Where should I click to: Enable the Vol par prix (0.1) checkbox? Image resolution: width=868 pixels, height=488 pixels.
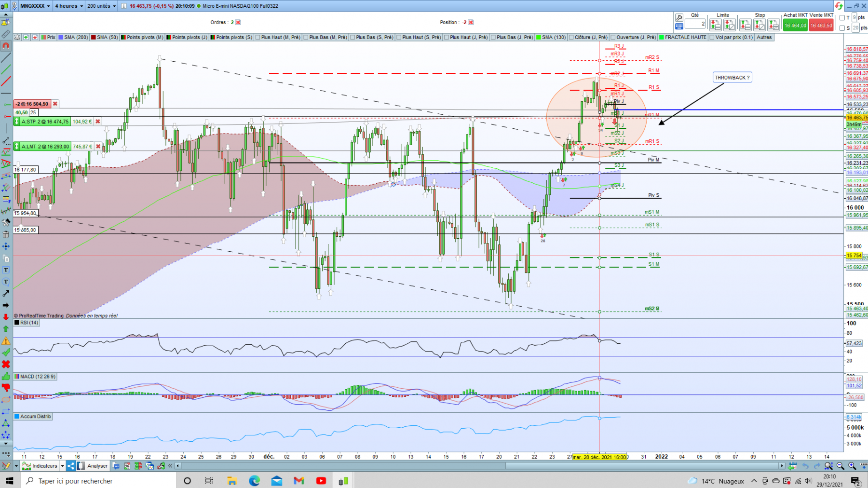tap(712, 37)
